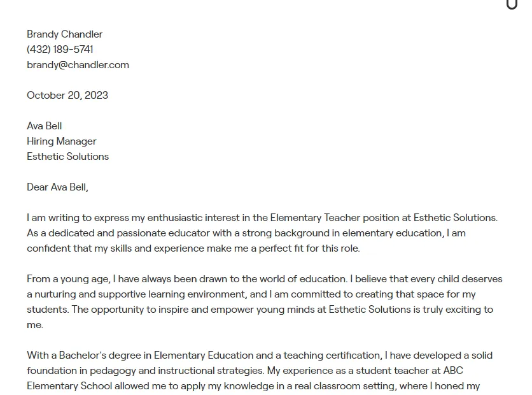Click the lone word me. ending second paragraph

coord(35,325)
